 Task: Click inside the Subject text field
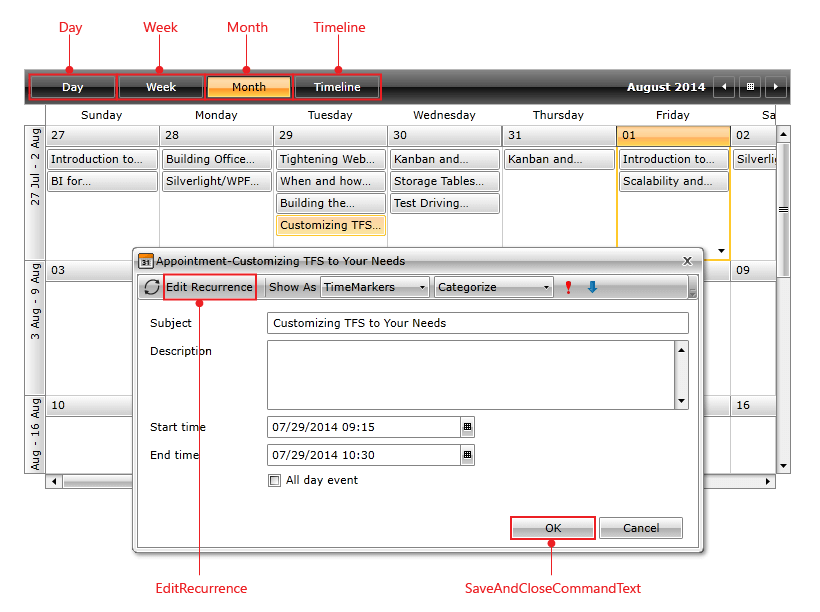478,323
